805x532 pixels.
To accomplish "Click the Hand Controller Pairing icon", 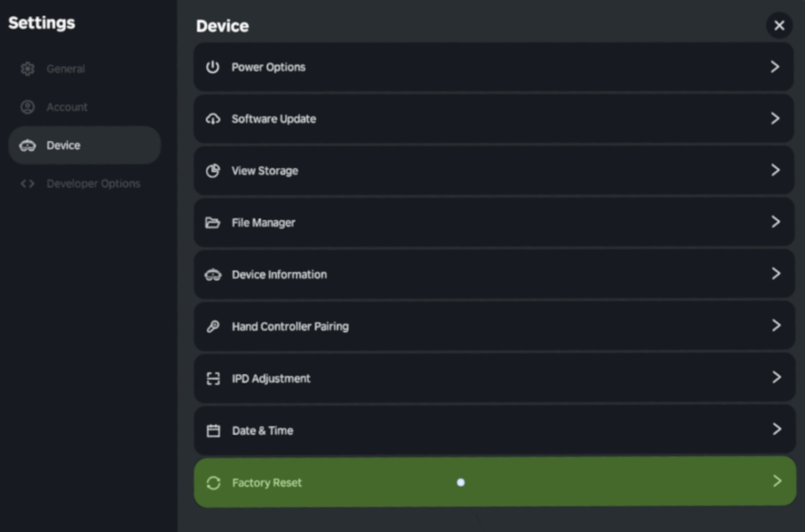I will 213,326.
